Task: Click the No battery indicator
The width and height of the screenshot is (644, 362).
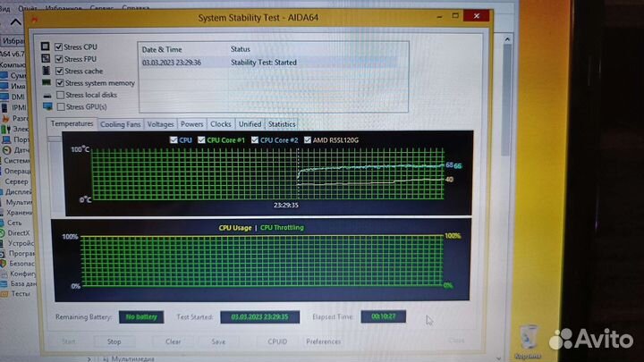Action: coord(141,316)
